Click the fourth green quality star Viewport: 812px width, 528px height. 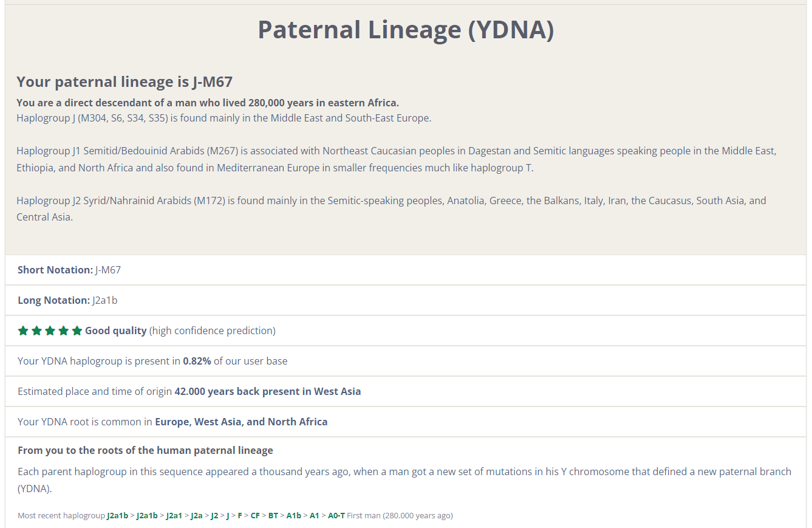click(63, 331)
